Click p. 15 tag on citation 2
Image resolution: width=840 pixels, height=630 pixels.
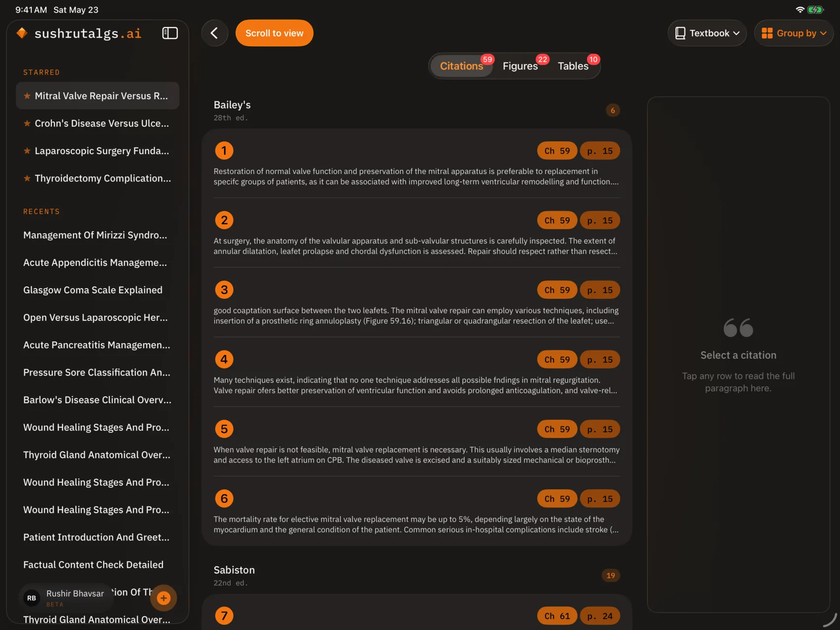click(x=600, y=220)
